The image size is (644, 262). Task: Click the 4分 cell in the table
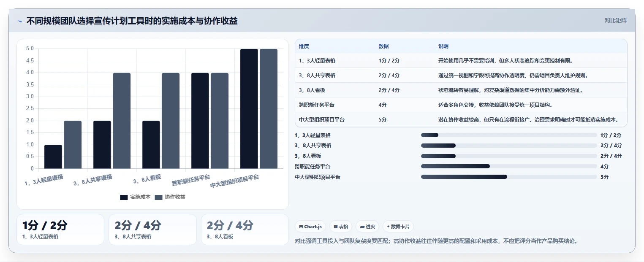tap(383, 105)
